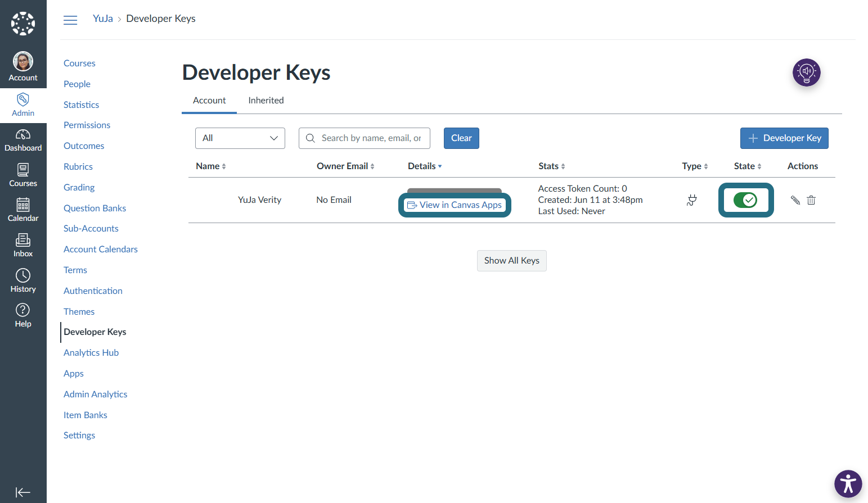Viewport: 868px width, 503px height.
Task: Open Item Banks link
Action: (x=86, y=415)
